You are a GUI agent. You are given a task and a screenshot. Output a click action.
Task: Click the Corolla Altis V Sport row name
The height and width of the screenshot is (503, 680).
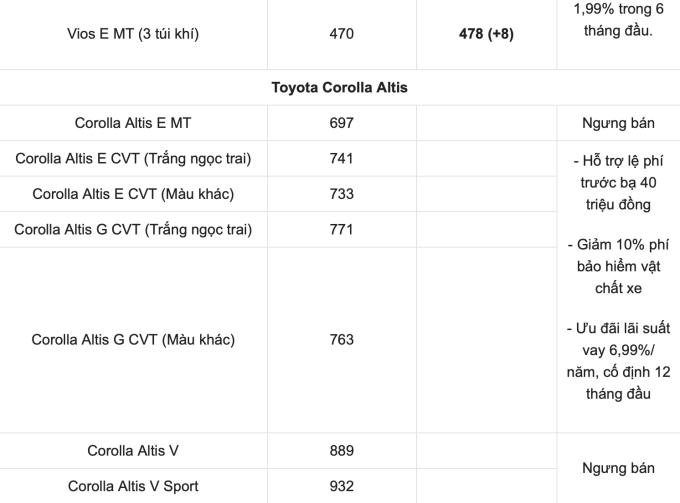pyautogui.click(x=133, y=486)
